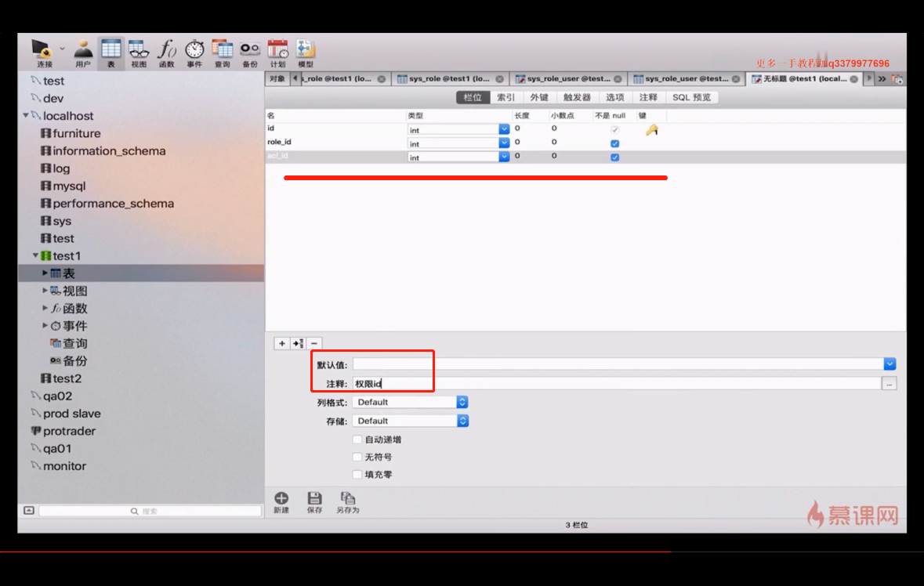Switch to the 注释 tab

648,97
